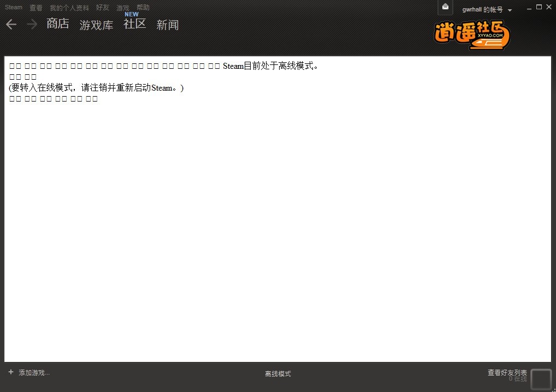Close the Steam window
The height and width of the screenshot is (392, 556).
pyautogui.click(x=549, y=7)
